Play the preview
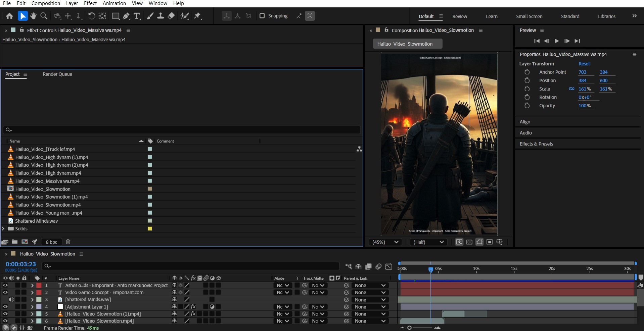Viewport: 644px width, 331px height. pyautogui.click(x=557, y=41)
